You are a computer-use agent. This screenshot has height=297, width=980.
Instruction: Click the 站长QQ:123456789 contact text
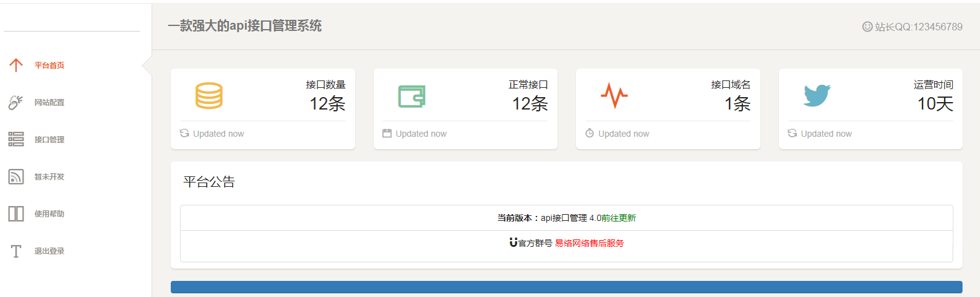tap(918, 27)
